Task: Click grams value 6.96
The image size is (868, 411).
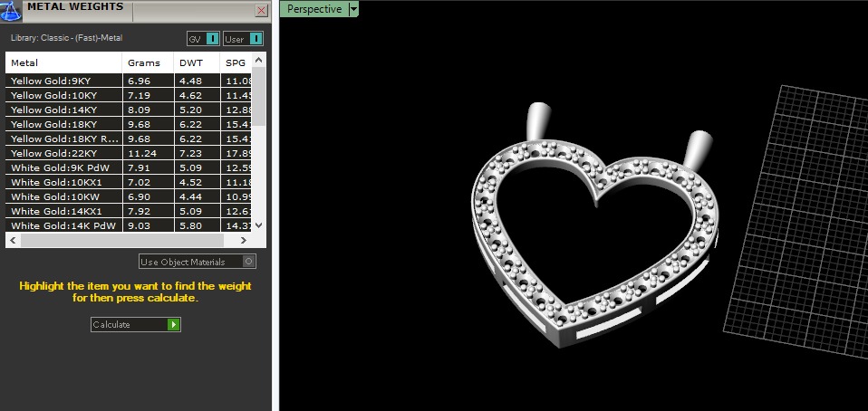Action: coord(139,81)
